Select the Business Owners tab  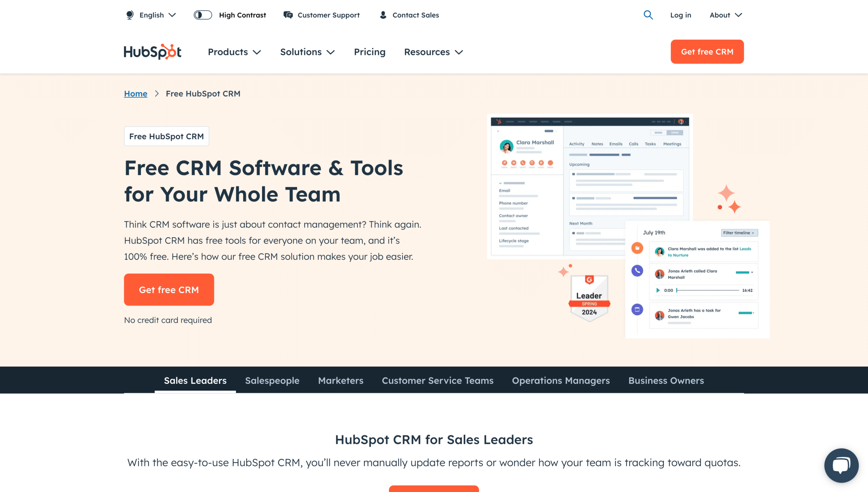click(666, 380)
